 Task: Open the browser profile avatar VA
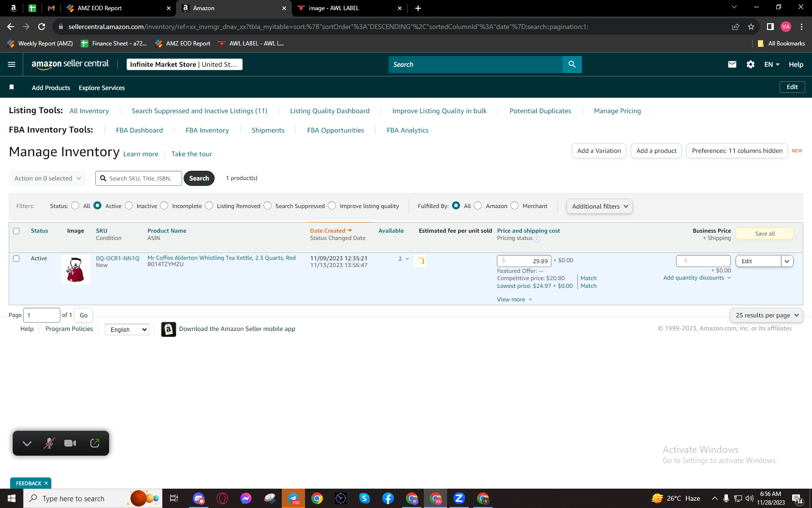[786, 27]
